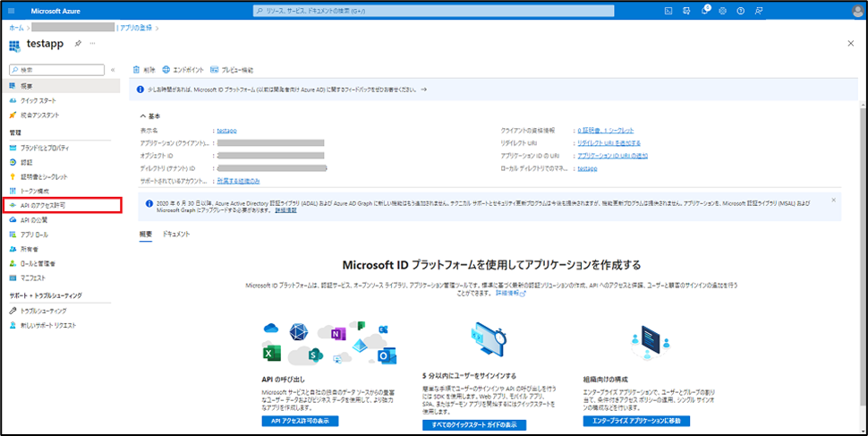This screenshot has width=868, height=436.
Task: Open the help question mark icon
Action: click(x=741, y=11)
